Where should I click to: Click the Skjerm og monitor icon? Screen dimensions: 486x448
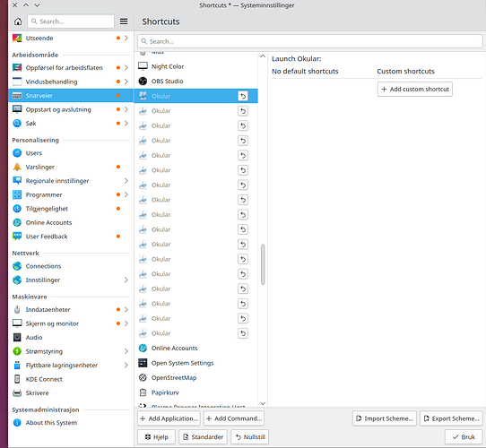tap(17, 323)
